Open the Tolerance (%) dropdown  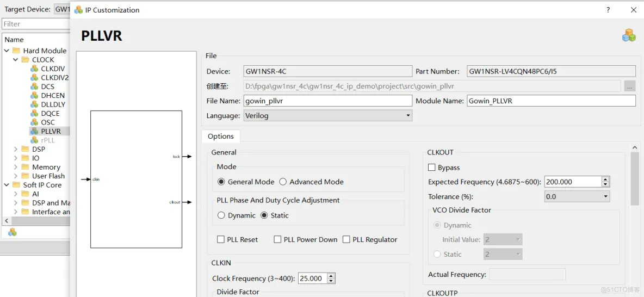coord(577,197)
